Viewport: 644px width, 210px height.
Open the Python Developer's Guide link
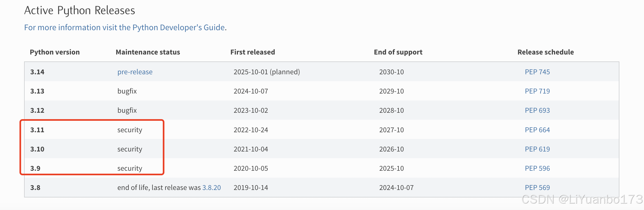point(124,28)
